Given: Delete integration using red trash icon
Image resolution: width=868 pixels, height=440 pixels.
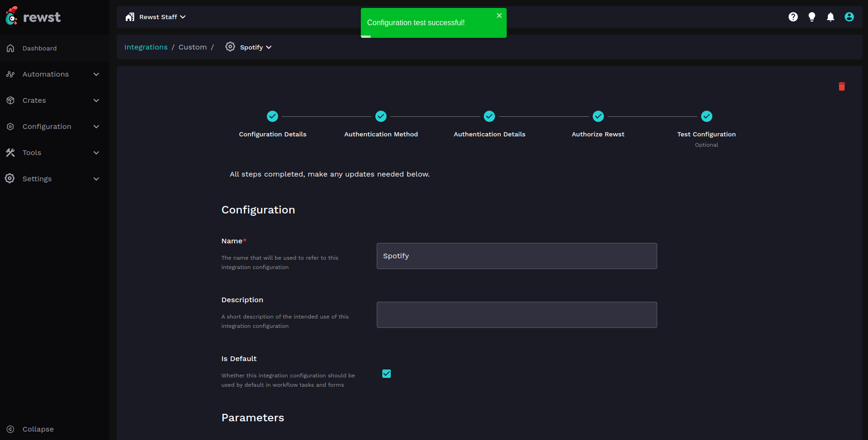Looking at the screenshot, I should pyautogui.click(x=841, y=86).
